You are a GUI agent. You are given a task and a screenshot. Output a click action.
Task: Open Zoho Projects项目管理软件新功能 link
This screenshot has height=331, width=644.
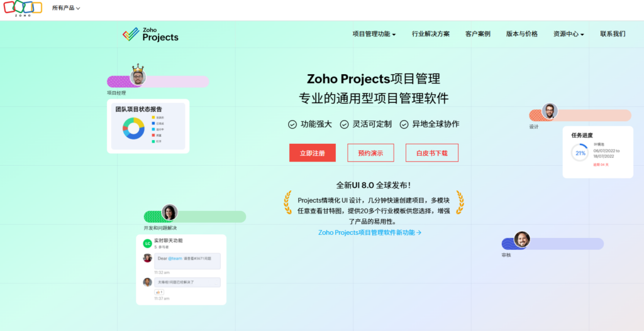[370, 232]
